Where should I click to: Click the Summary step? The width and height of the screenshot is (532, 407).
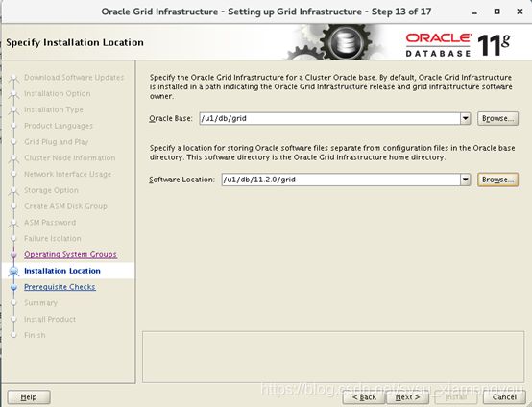(x=40, y=303)
